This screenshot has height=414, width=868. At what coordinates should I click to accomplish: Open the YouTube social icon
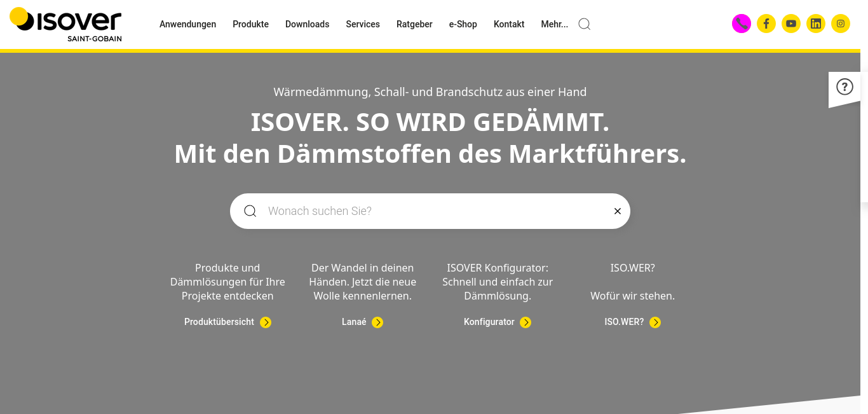791,24
